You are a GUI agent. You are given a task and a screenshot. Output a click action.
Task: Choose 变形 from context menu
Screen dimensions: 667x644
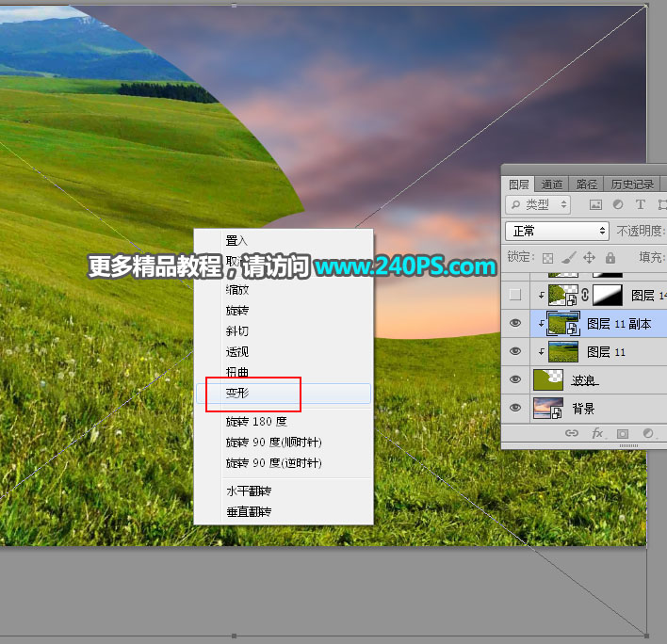click(284, 394)
